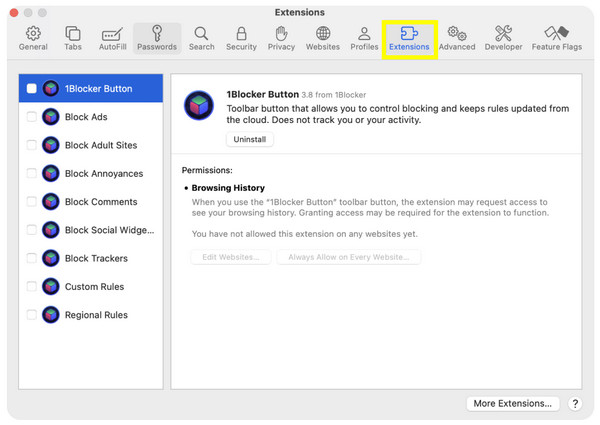Go to the Security lock pane
This screenshot has height=425, width=600.
[241, 38]
